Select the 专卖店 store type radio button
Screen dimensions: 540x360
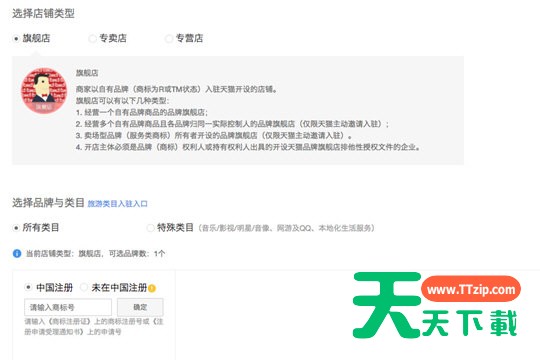tap(92, 38)
